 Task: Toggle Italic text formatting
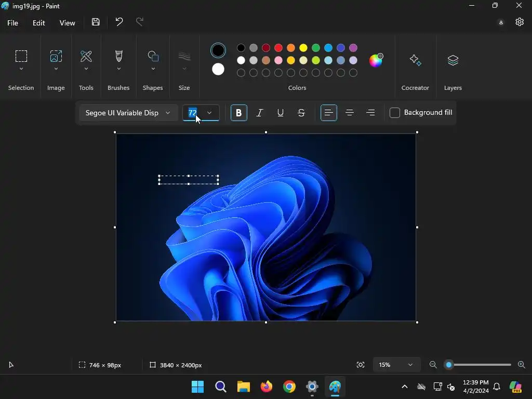tap(260, 113)
